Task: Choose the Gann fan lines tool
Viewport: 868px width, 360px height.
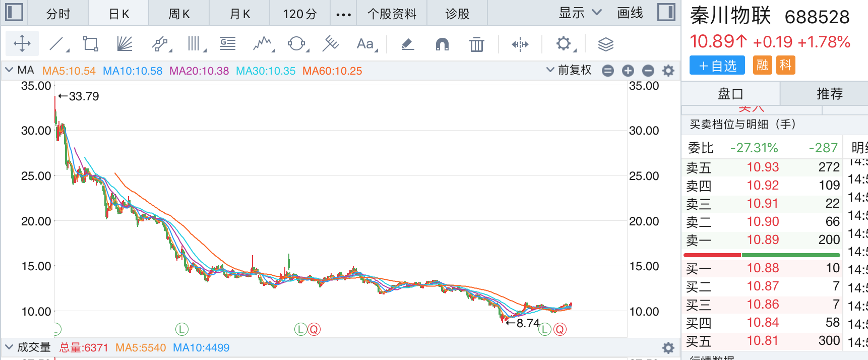Action: [x=124, y=44]
